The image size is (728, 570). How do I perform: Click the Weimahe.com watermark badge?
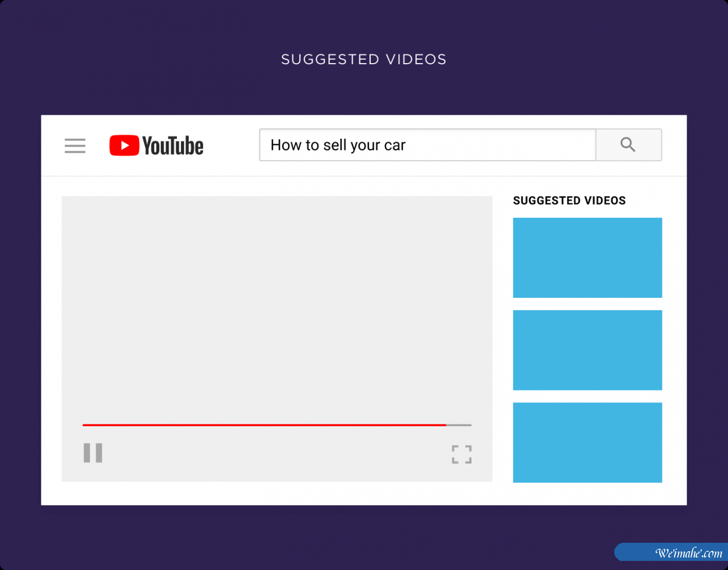pos(671,552)
